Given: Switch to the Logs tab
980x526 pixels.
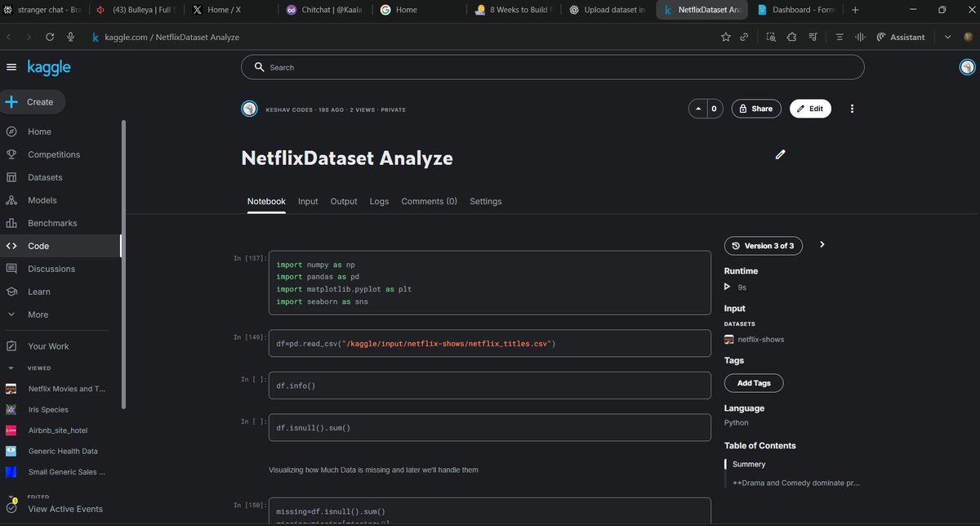Looking at the screenshot, I should (x=379, y=201).
